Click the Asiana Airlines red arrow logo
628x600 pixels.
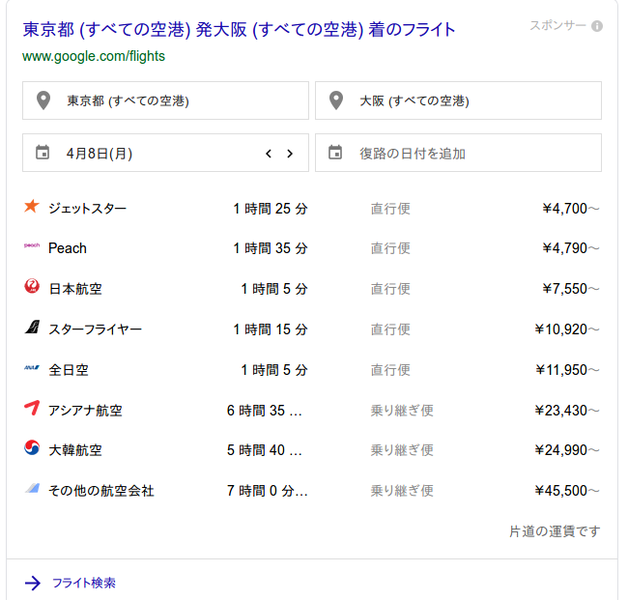click(32, 408)
